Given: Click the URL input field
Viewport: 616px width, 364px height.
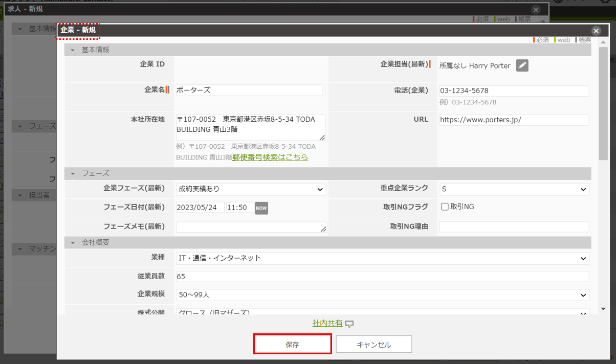Looking at the screenshot, I should pos(514,120).
